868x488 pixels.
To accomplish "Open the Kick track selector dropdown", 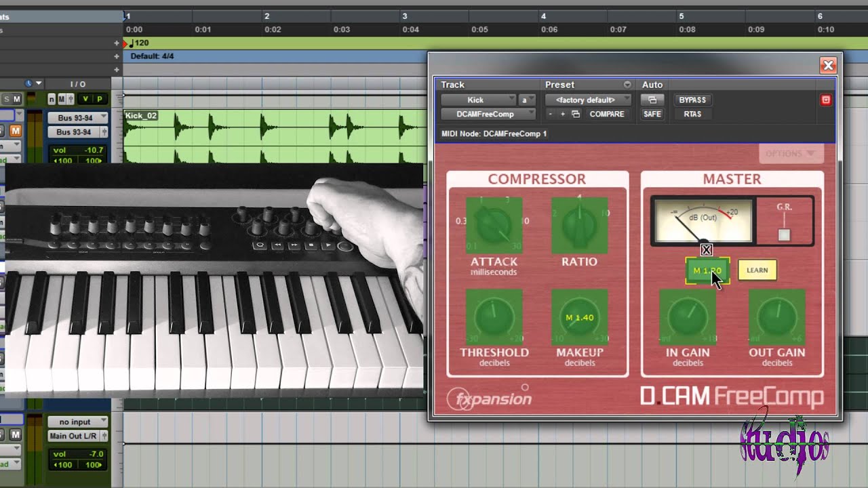I will click(x=479, y=100).
